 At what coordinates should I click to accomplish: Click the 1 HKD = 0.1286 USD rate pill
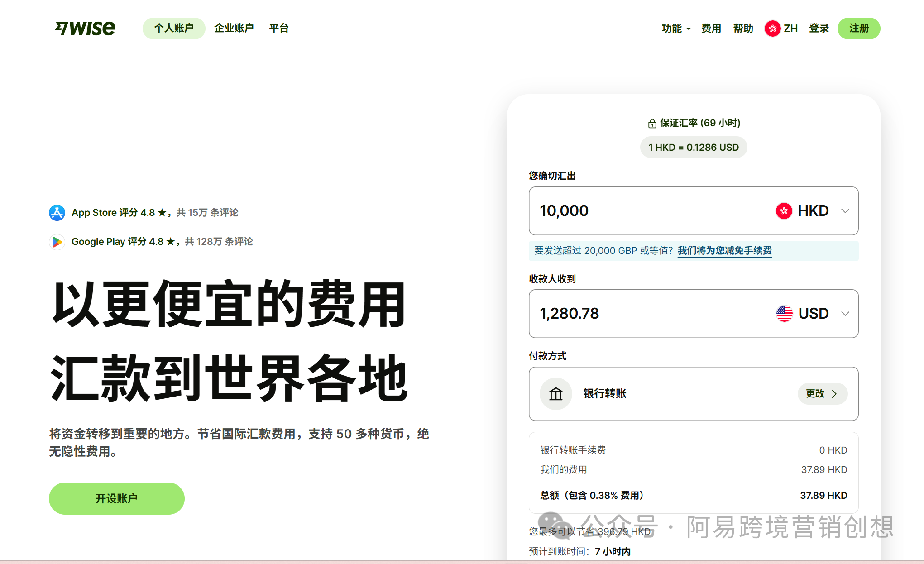(x=694, y=148)
